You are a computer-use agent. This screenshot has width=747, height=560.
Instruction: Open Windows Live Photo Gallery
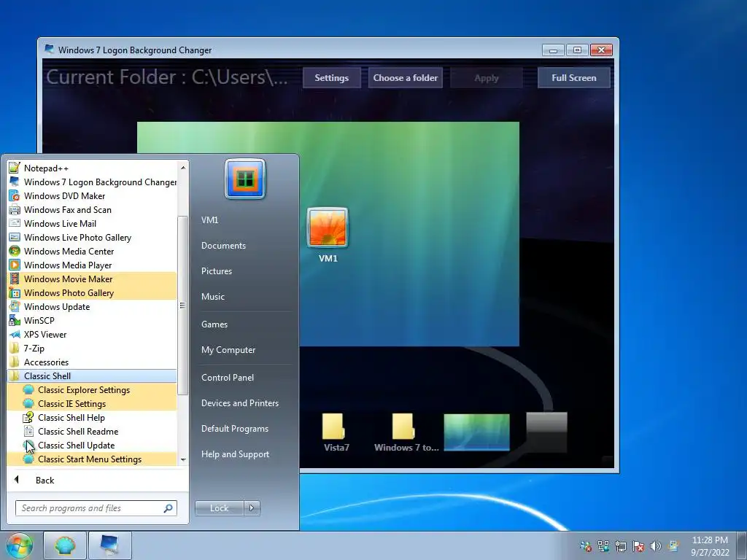pyautogui.click(x=92, y=237)
